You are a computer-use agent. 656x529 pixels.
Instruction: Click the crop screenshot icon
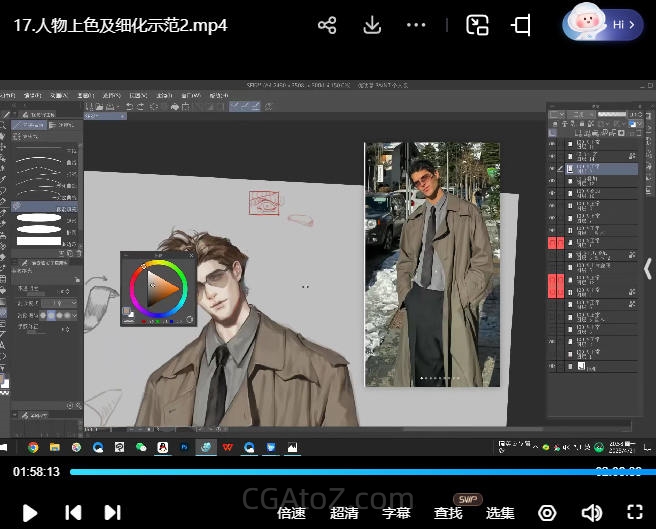tap(521, 26)
